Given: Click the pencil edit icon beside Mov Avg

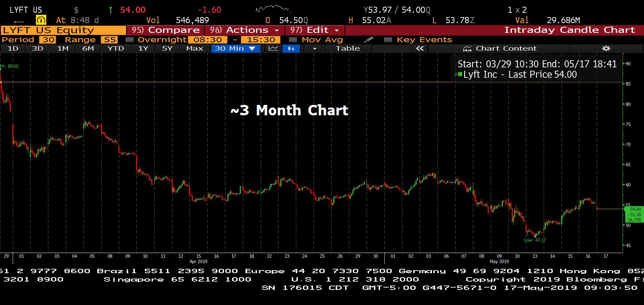Looking at the screenshot, I should (368, 40).
